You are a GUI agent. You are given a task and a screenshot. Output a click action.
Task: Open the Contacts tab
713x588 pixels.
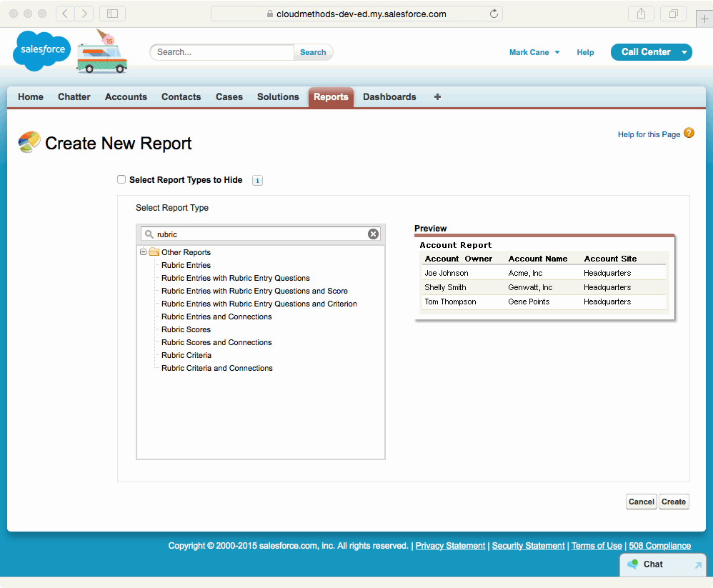[181, 97]
